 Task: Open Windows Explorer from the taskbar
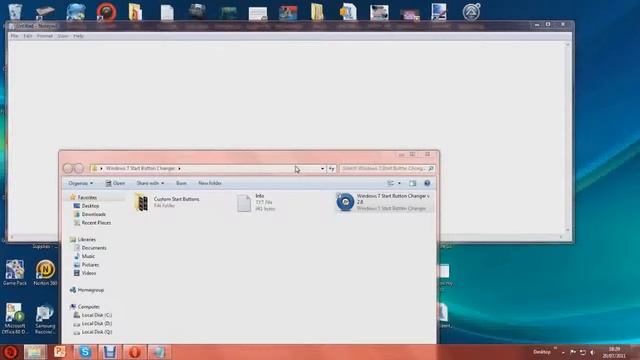point(35,352)
